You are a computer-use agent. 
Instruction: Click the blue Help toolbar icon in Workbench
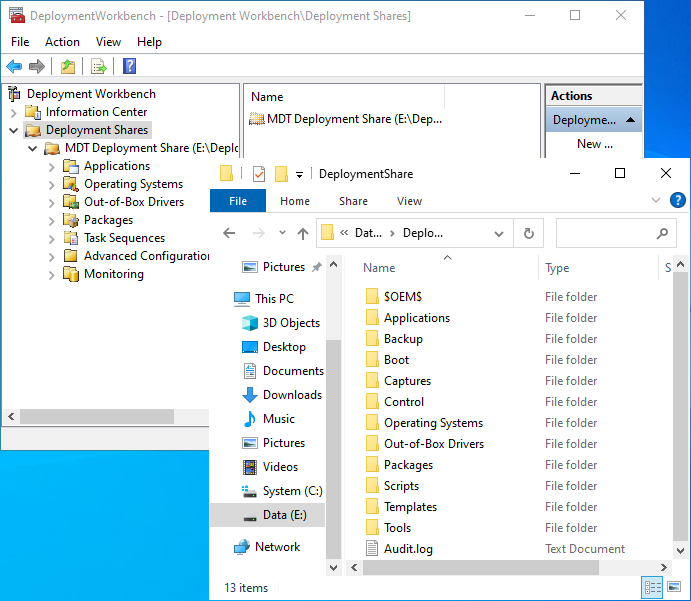click(x=129, y=67)
